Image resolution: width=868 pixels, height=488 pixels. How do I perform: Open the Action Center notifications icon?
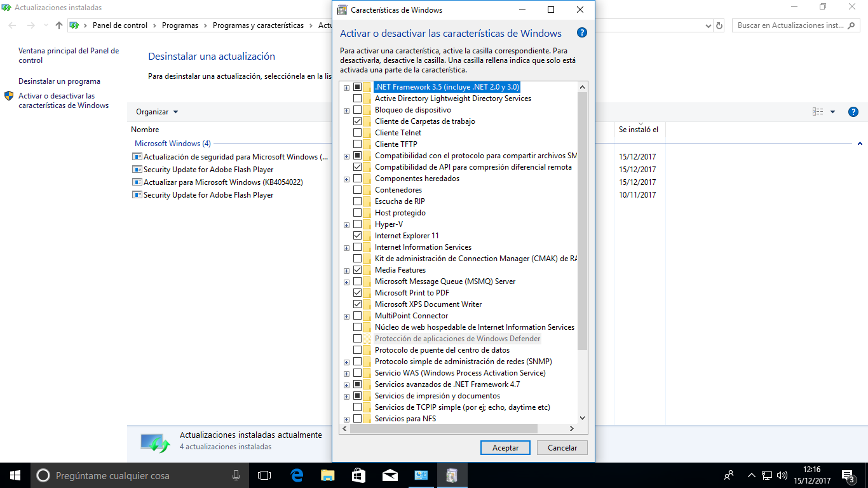pyautogui.click(x=848, y=475)
